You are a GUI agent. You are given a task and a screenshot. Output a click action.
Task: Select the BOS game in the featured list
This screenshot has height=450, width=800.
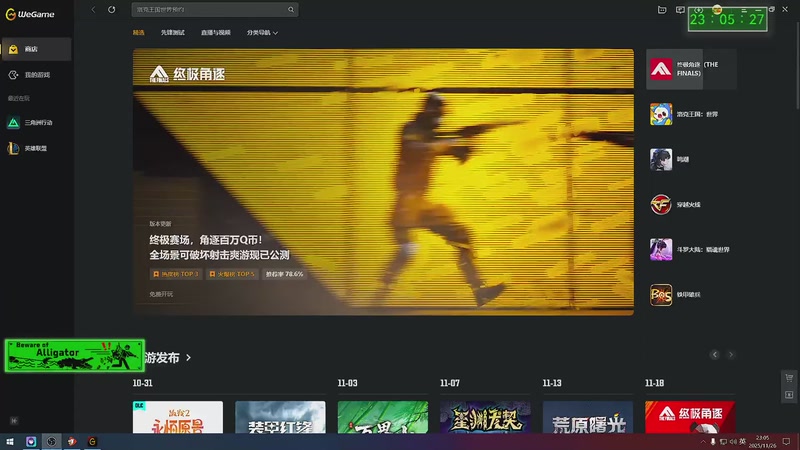691,294
